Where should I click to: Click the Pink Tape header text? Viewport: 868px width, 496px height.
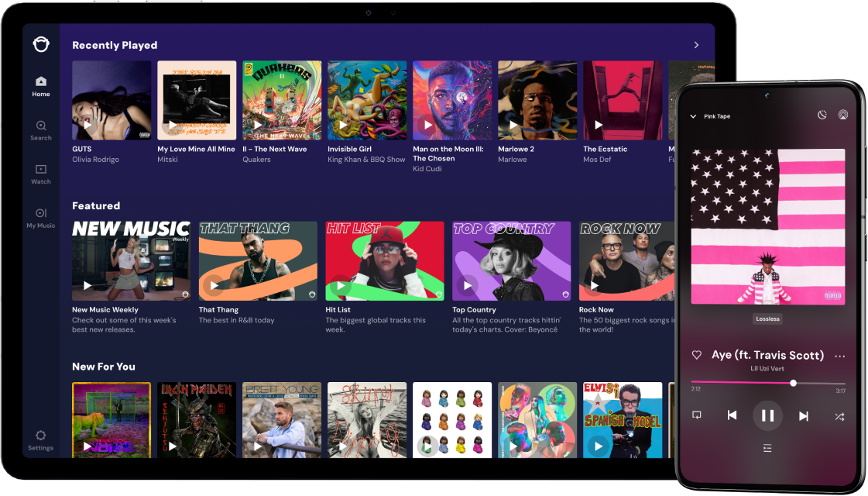(717, 116)
